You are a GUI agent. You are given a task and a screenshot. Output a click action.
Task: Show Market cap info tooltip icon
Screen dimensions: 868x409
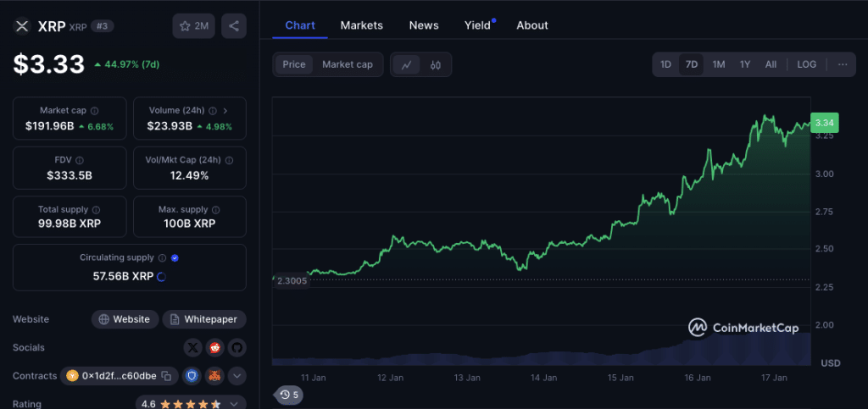pos(95,111)
